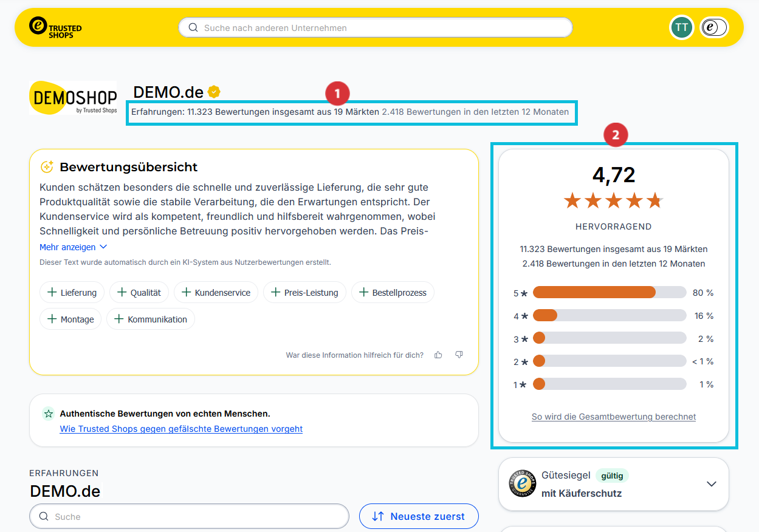Click the star icon by Authentische Bewertungen
759x532 pixels.
tap(48, 414)
